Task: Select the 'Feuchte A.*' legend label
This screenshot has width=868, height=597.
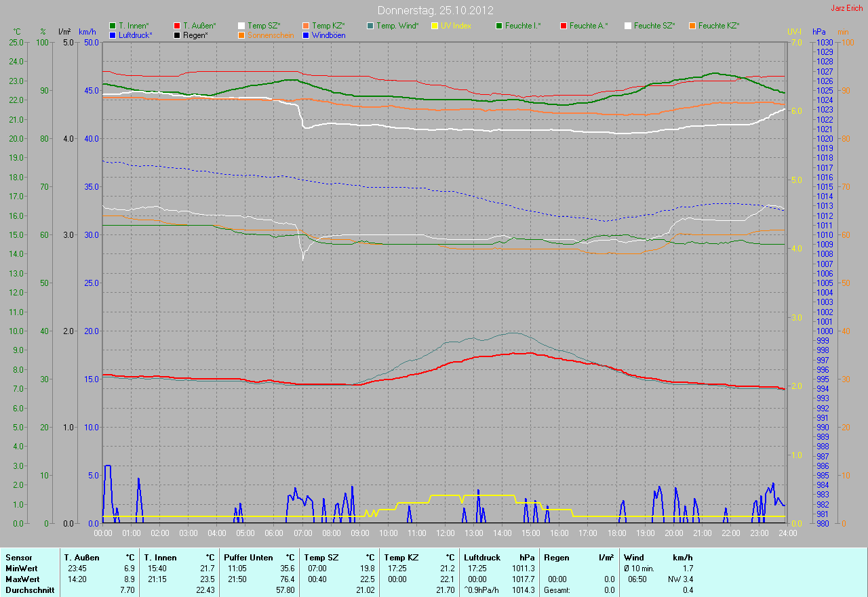Action: [589, 26]
